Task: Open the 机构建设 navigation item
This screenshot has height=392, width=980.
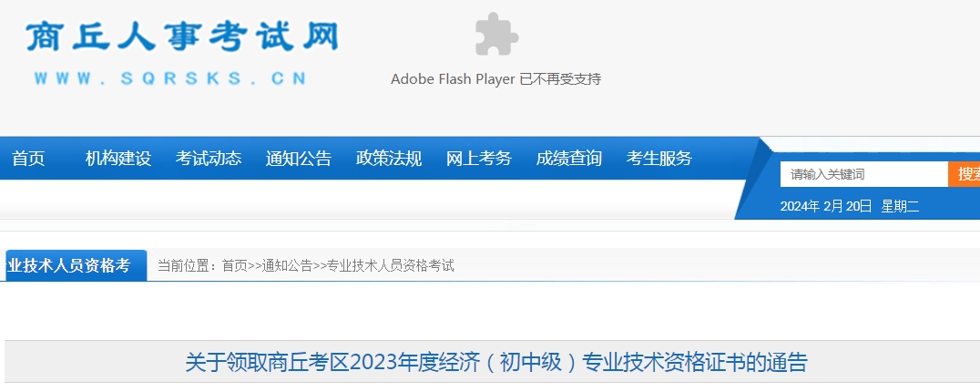Action: pyautogui.click(x=118, y=159)
